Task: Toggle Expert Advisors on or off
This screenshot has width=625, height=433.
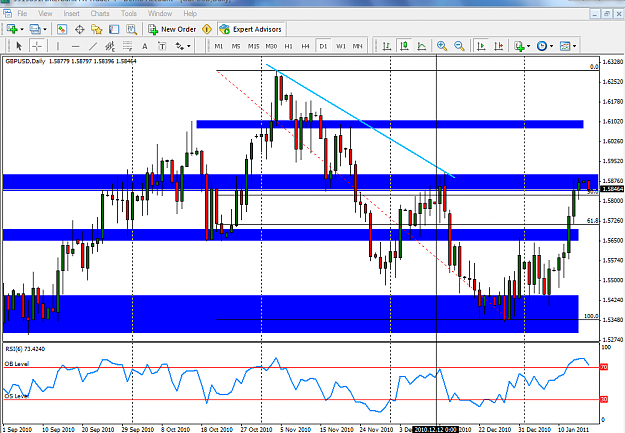Action: (251, 29)
